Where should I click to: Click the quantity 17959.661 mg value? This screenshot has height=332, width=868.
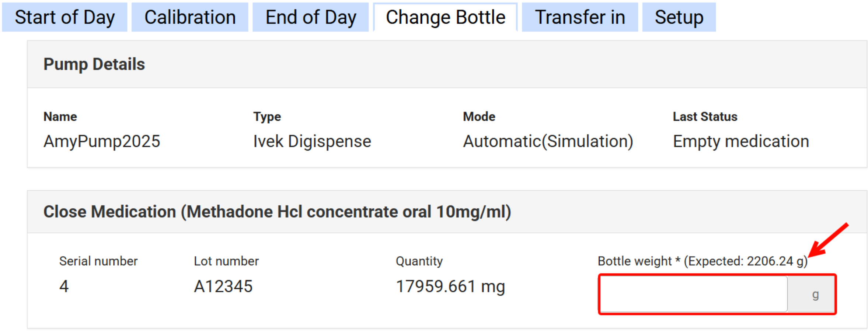coord(450,286)
